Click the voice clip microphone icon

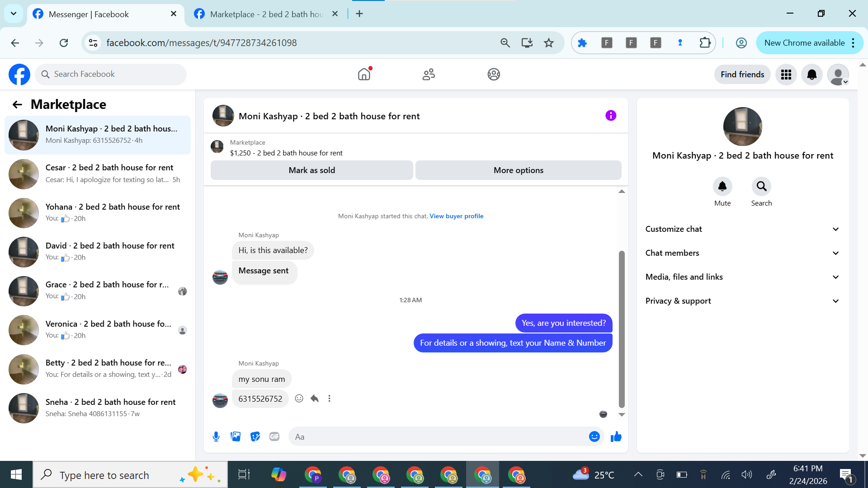[216, 436]
